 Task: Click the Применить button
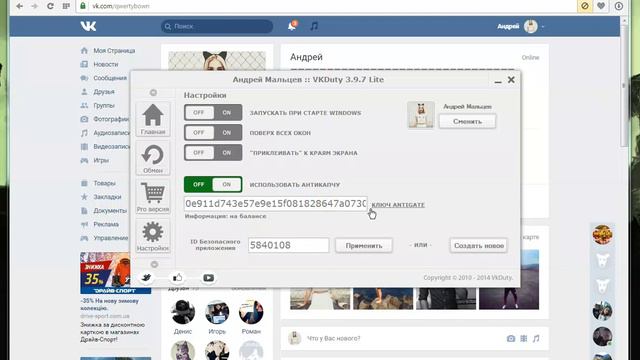[x=364, y=245]
